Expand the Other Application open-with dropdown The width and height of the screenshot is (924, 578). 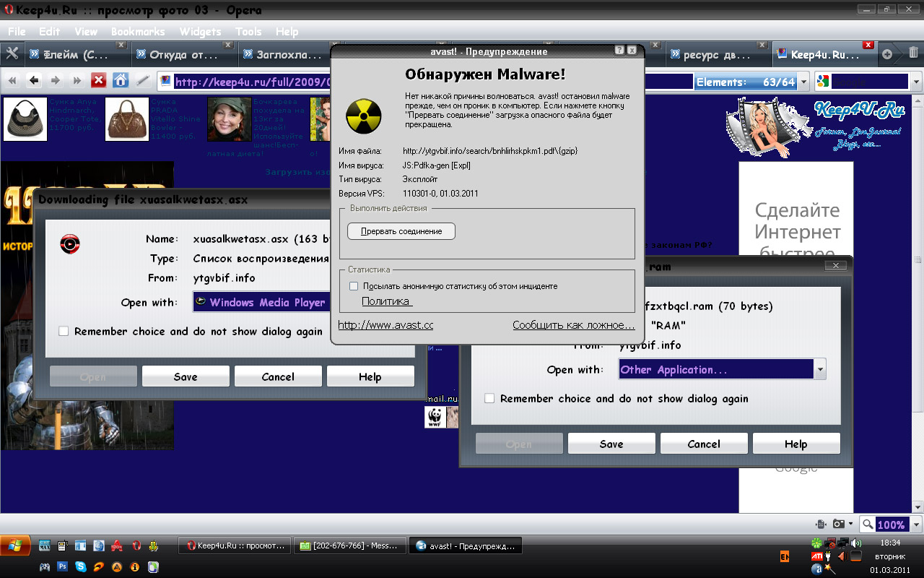819,370
